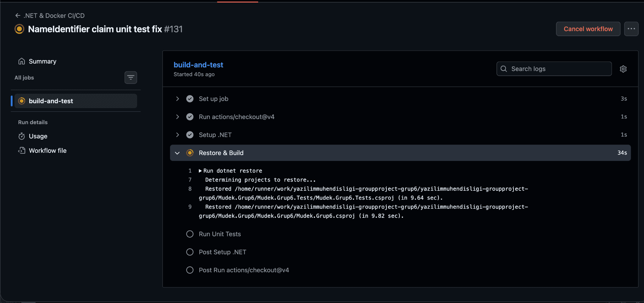Click the 'Run details' label

pos(33,122)
